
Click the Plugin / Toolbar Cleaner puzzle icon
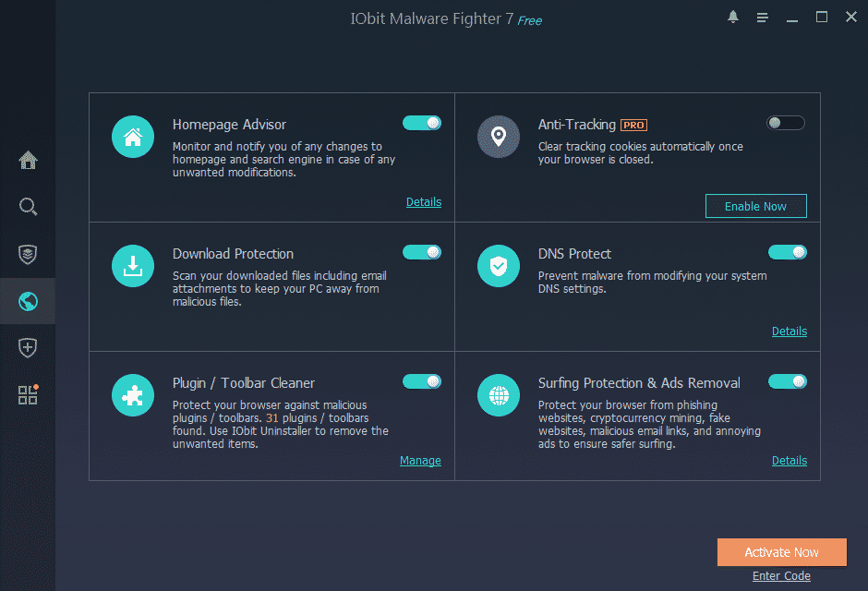coord(133,395)
